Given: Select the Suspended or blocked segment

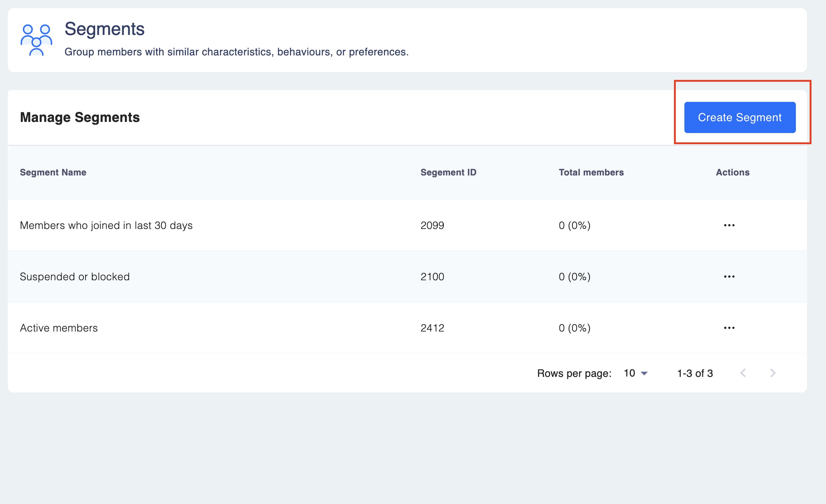Looking at the screenshot, I should 75,277.
